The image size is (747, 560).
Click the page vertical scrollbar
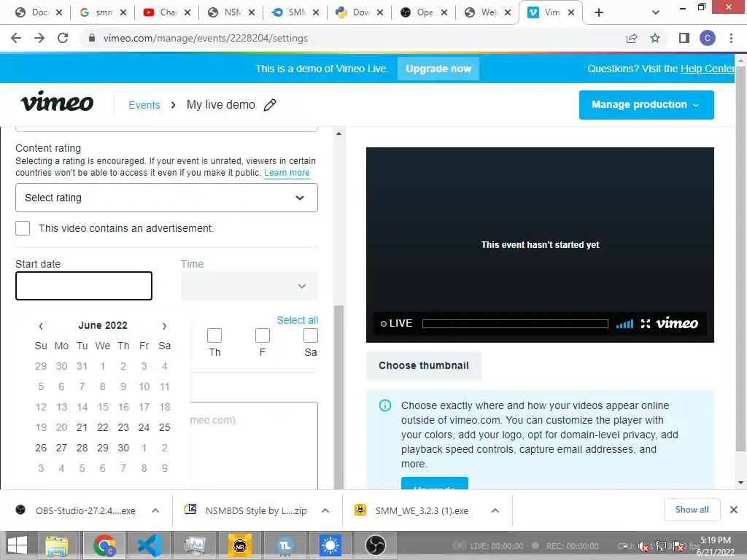click(740, 257)
